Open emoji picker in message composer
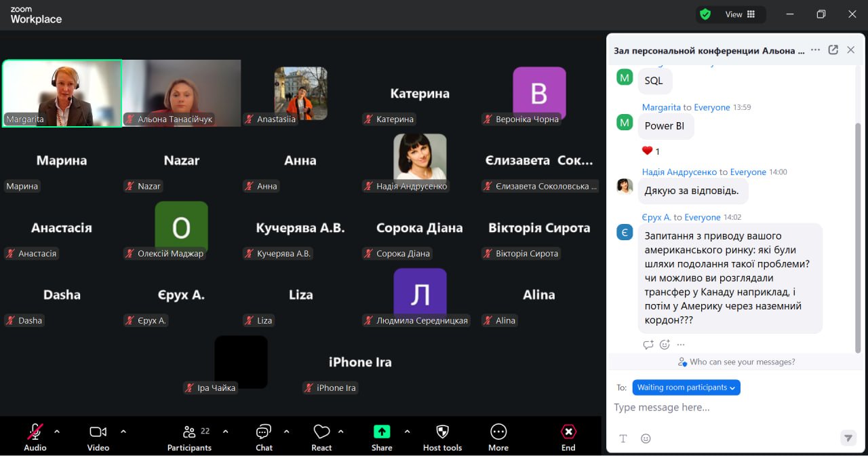Viewport: 868px width, 456px height. click(x=646, y=438)
